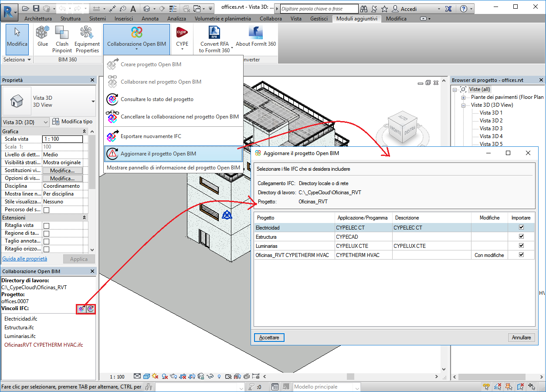Click the Autodesk Exchange Apps X icon
Image resolution: width=546 pixels, height=392 pixels.
pos(448,9)
